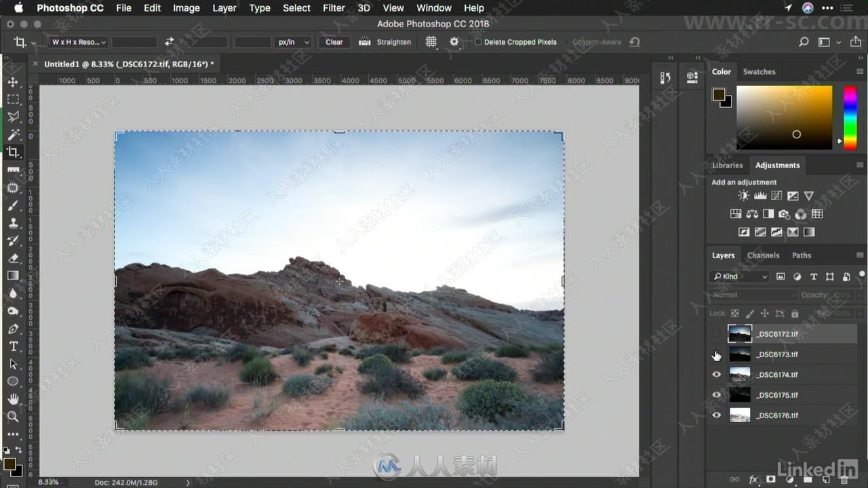
Task: Add a Photo Filter adjustment
Action: [x=785, y=213]
